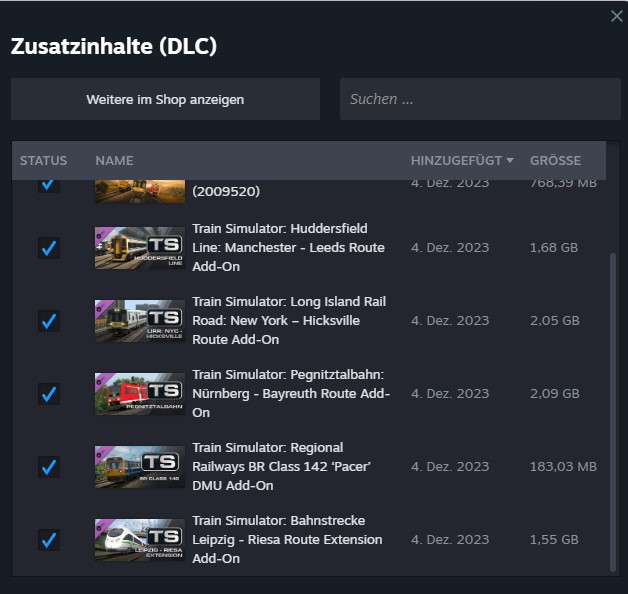The image size is (628, 594).
Task: Disable the Pegnitztalbahn Route Add-On checkbox
Action: tap(49, 393)
